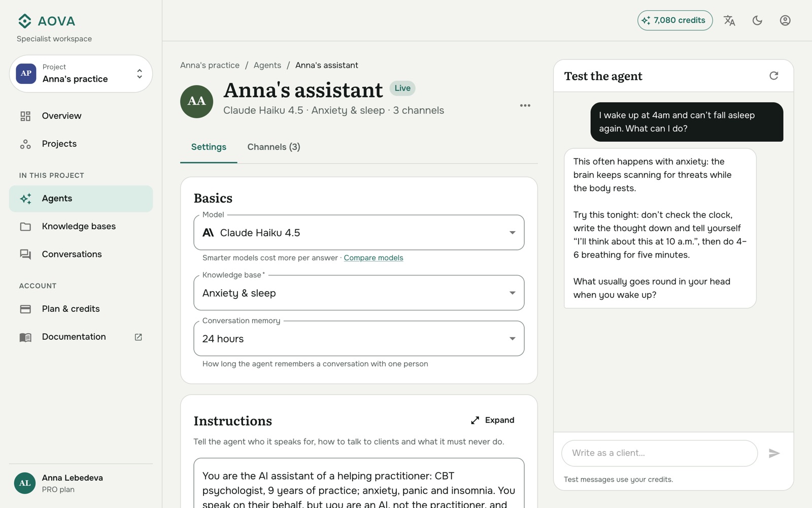Open the Conversation memory dropdown arrow

[x=513, y=339]
